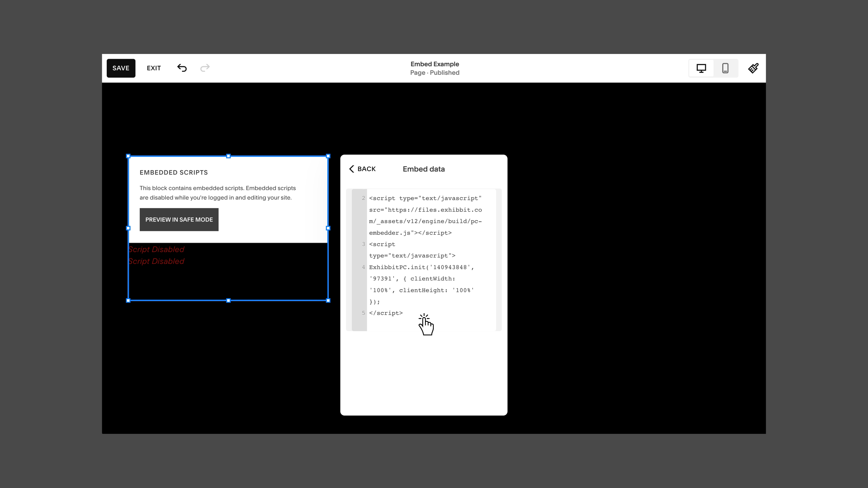Screen dimensions: 868x488
Task: Click the EMBEDDED SCRIPTS heading
Action: point(174,173)
